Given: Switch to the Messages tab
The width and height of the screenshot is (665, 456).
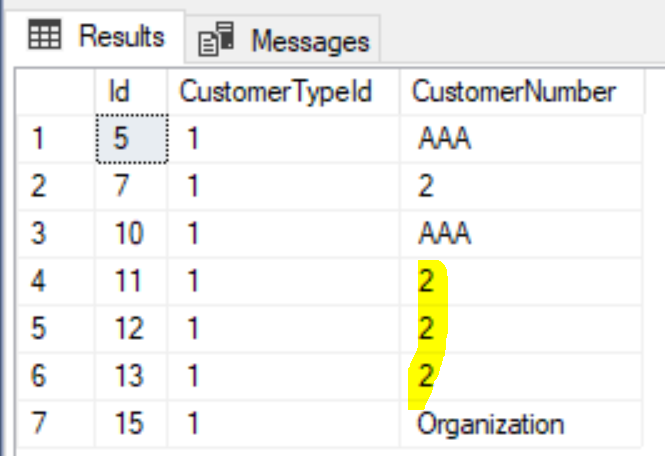Looking at the screenshot, I should click(x=282, y=39).
